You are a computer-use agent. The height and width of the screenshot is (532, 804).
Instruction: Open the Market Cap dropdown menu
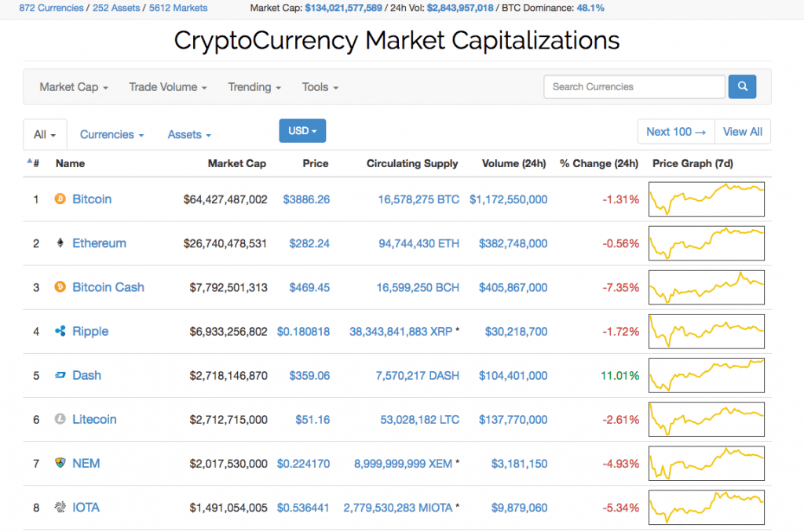click(x=74, y=87)
